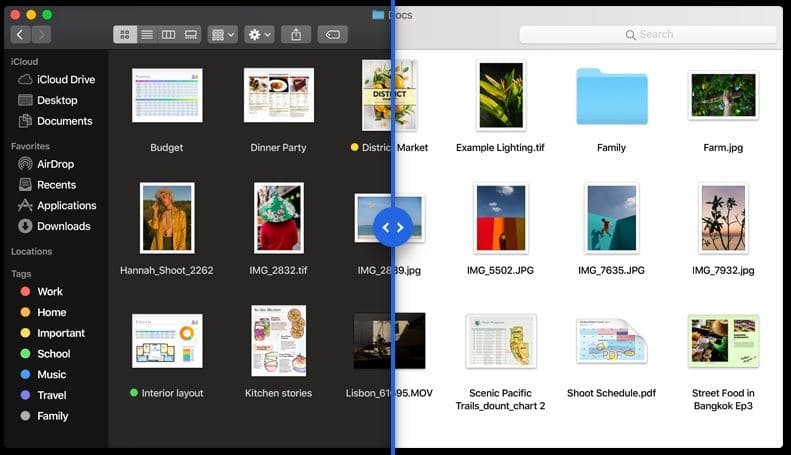Go forward with the right arrow
Image resolution: width=791 pixels, height=455 pixels.
click(x=41, y=34)
